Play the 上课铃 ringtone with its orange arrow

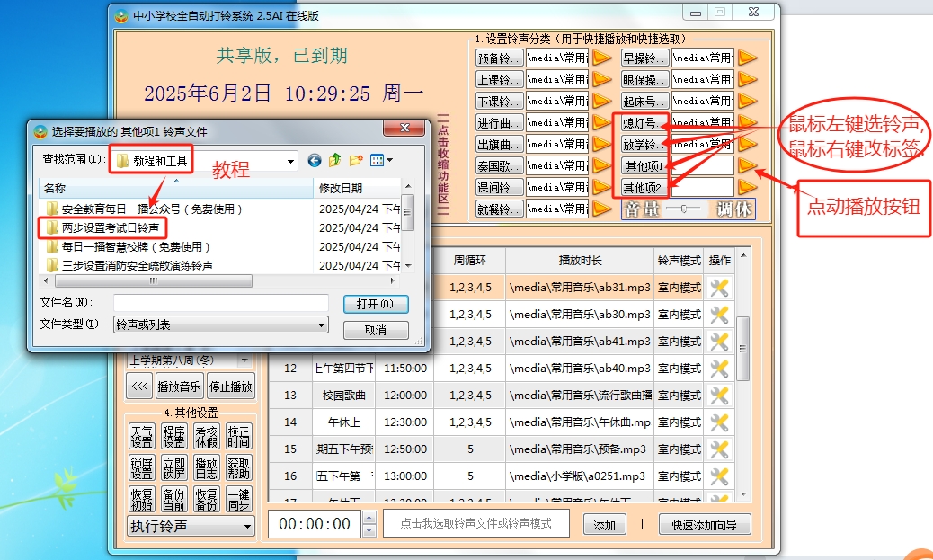601,78
